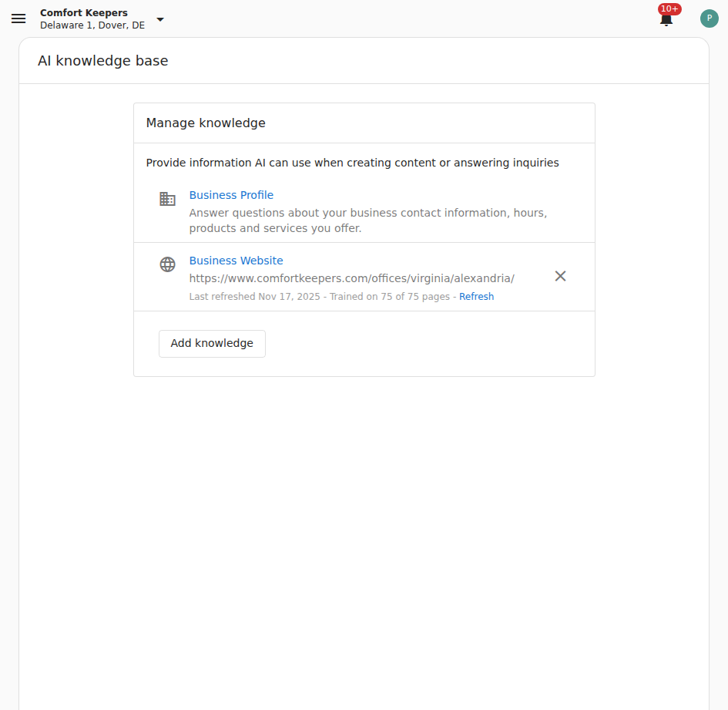
Task: Open the hamburger navigation menu
Action: [x=18, y=19]
